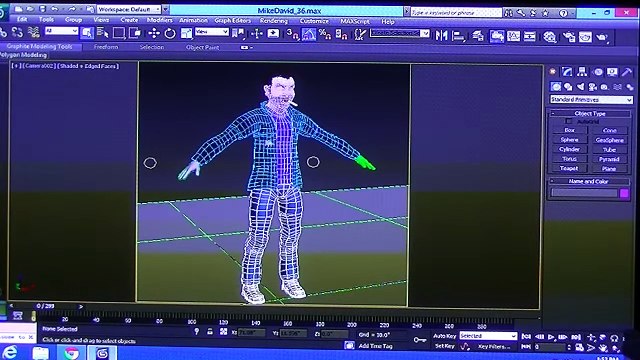Open Internet Explorer from the taskbar
The height and width of the screenshot is (360, 640).
(x=10, y=352)
